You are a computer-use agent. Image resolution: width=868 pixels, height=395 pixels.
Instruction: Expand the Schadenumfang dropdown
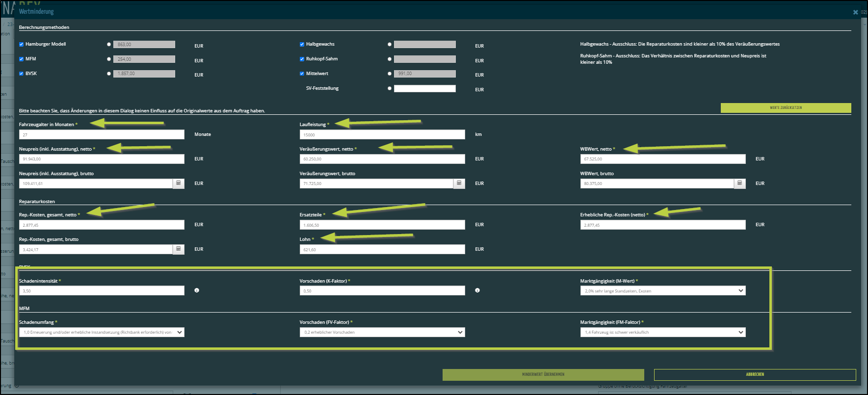pyautogui.click(x=102, y=332)
